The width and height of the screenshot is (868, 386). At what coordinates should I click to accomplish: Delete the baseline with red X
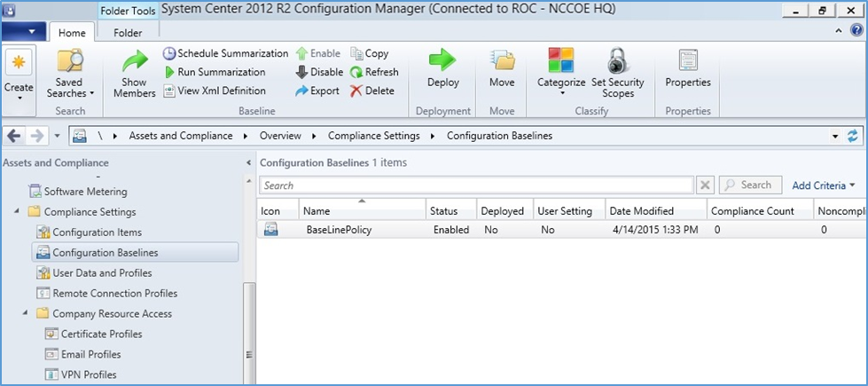(372, 91)
